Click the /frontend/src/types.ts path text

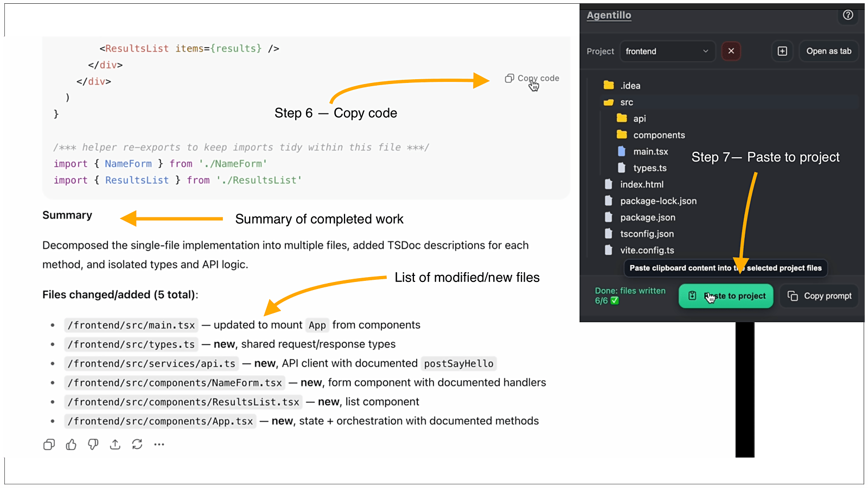(x=131, y=344)
